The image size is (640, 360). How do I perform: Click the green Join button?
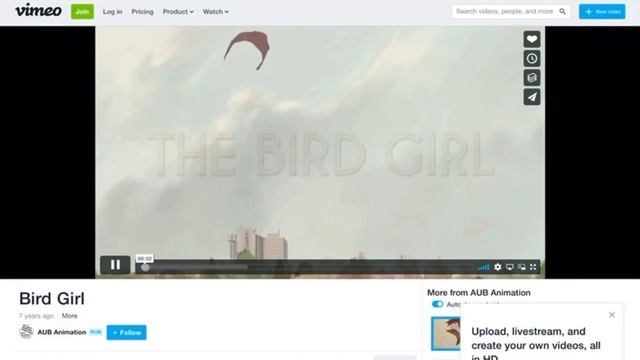[x=82, y=11]
